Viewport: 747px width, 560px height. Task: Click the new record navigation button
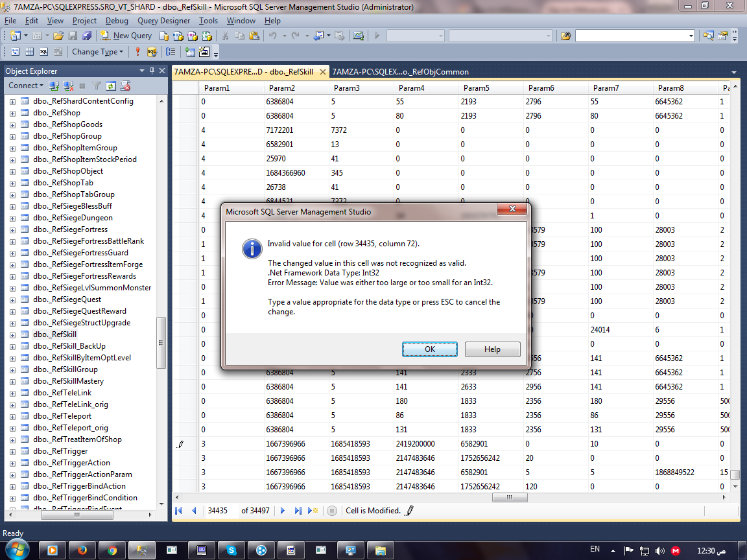click(313, 511)
